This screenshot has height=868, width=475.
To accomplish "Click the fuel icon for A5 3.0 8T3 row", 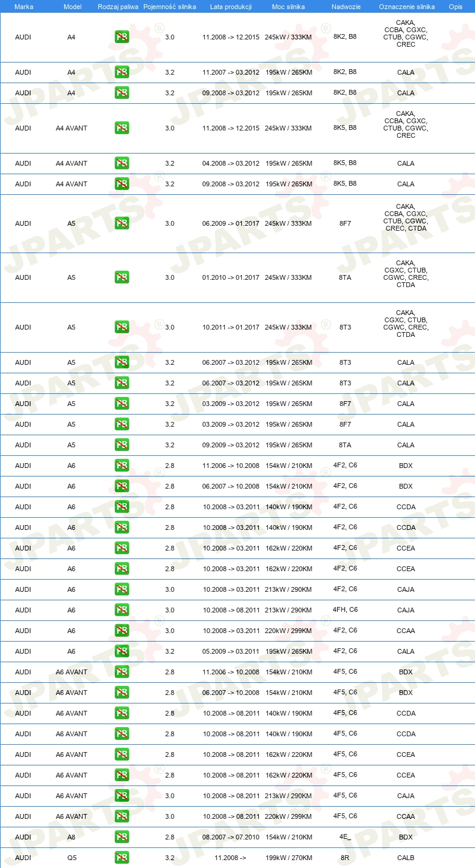I will (x=121, y=327).
